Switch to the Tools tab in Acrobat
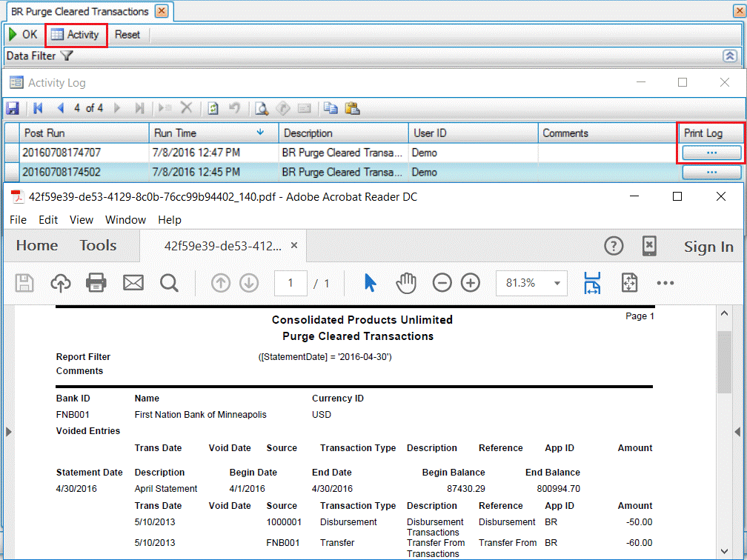This screenshot has height=560, width=747. point(98,246)
